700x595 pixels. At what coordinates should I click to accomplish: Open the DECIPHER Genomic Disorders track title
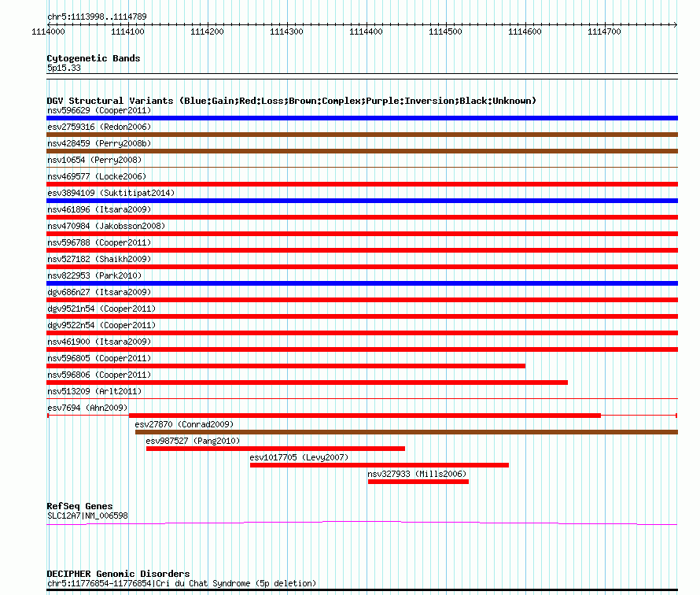[118, 574]
